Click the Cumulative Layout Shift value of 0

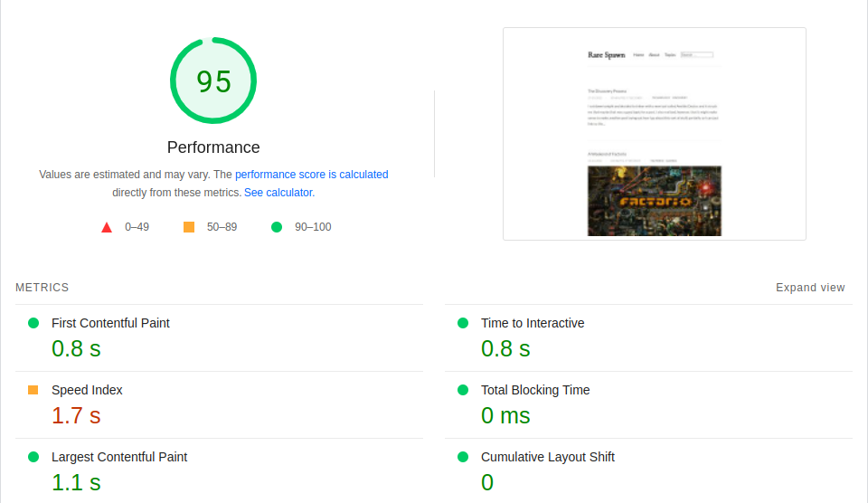[487, 483]
